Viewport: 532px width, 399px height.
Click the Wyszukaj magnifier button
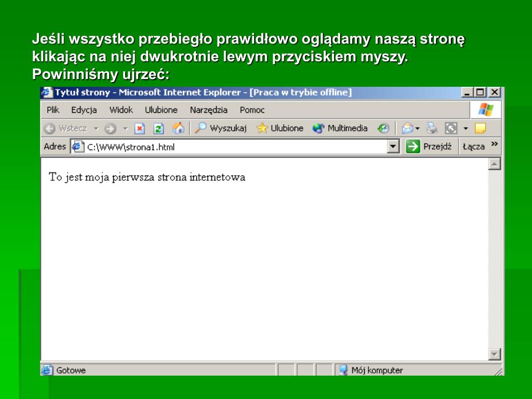point(220,128)
